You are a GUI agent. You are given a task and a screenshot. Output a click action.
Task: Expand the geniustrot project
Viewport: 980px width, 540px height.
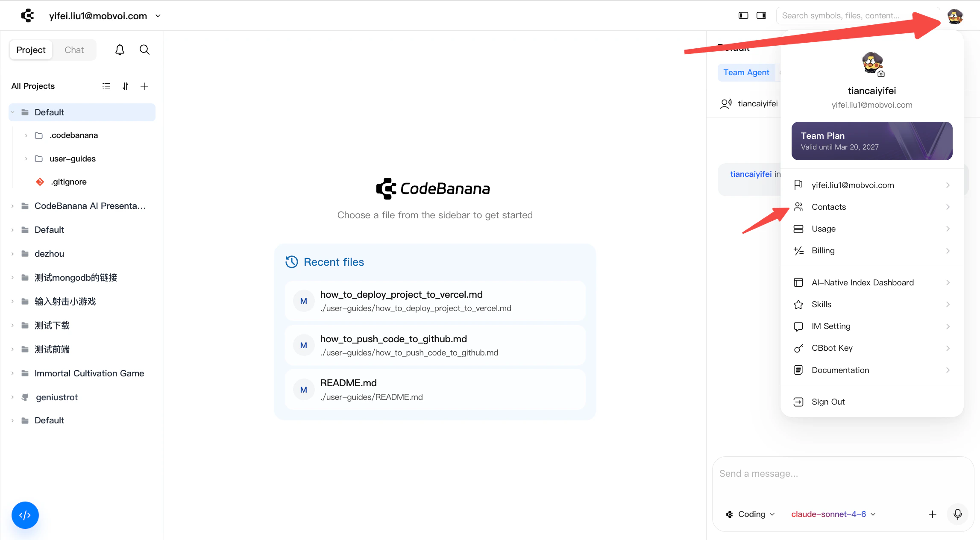(x=12, y=397)
